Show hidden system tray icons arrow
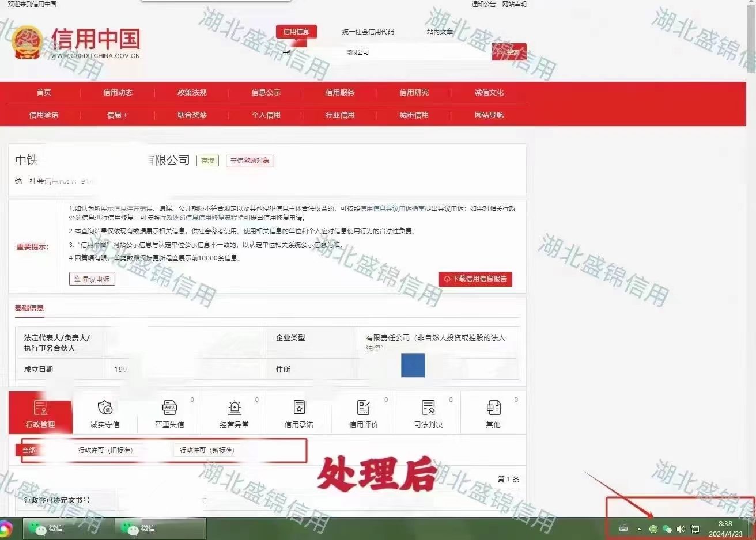The width and height of the screenshot is (756, 540). click(x=639, y=528)
